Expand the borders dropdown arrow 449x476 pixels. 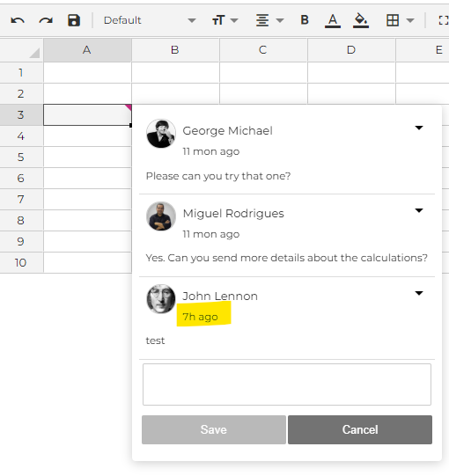click(410, 20)
